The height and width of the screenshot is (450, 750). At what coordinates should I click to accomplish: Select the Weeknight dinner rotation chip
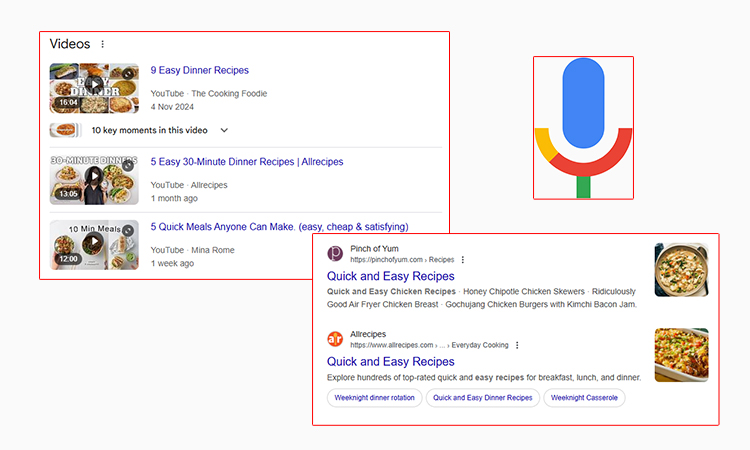[x=375, y=398]
